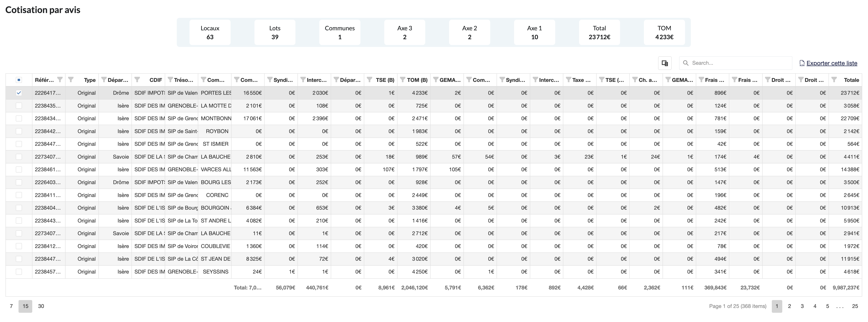The height and width of the screenshot is (322, 868).
Task: Open Trésorerie column filter dropdown
Action: [170, 80]
